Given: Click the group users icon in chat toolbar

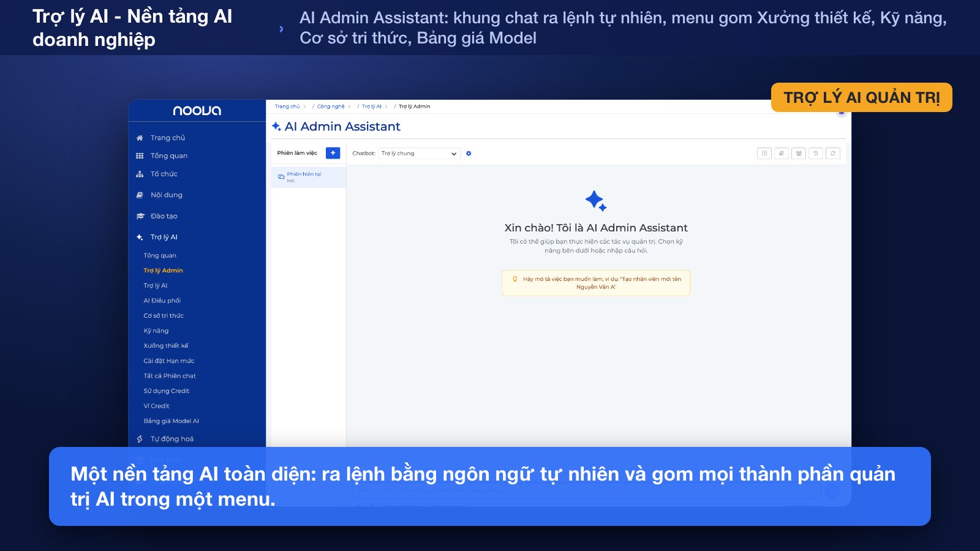Looking at the screenshot, I should [798, 154].
